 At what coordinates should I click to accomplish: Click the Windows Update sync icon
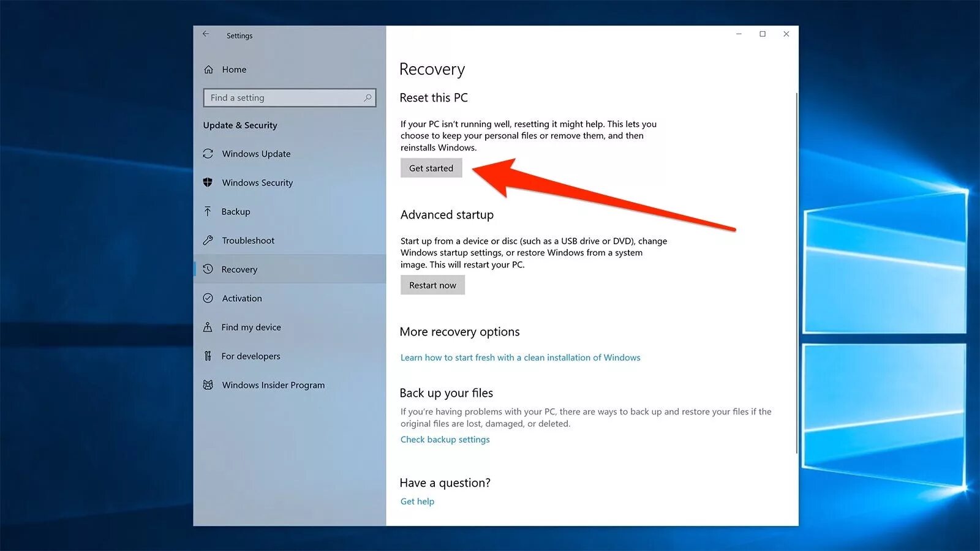[x=208, y=154]
